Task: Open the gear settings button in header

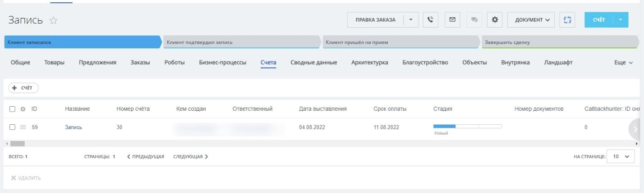Action: (x=495, y=20)
